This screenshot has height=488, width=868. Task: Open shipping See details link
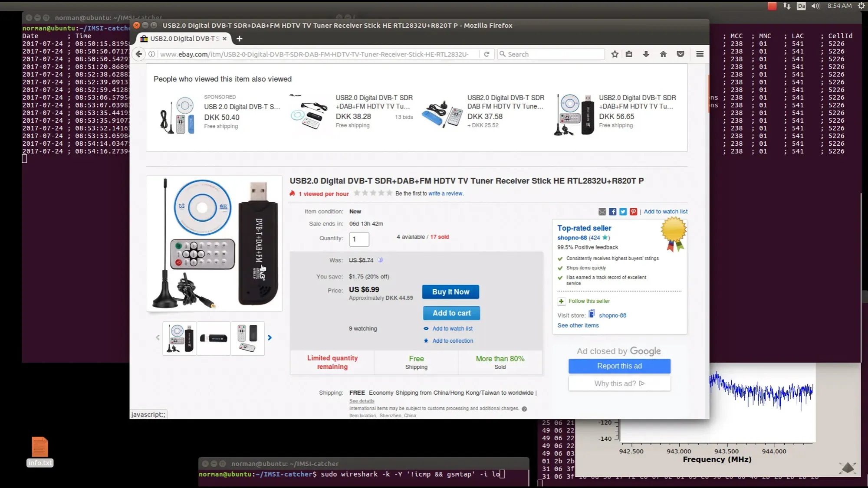(362, 401)
